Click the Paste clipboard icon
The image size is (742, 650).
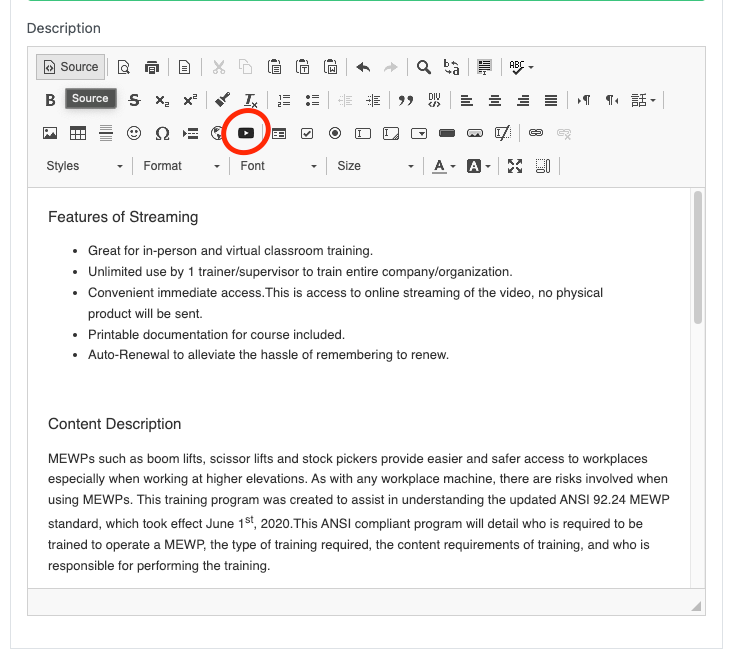tap(274, 67)
